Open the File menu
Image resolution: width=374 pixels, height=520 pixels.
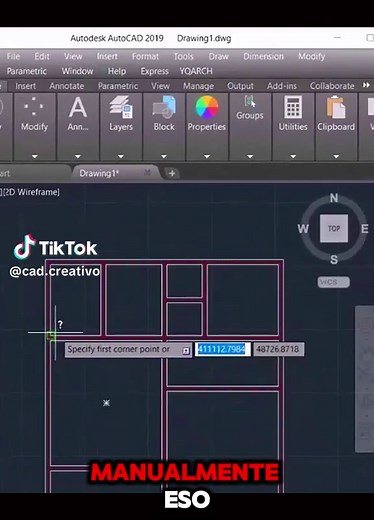coord(13,56)
